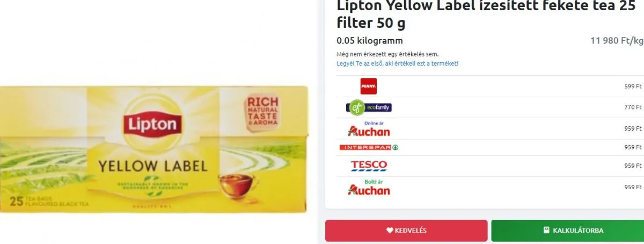
Task: Click the 599 Ft Penny price
Action: click(633, 87)
